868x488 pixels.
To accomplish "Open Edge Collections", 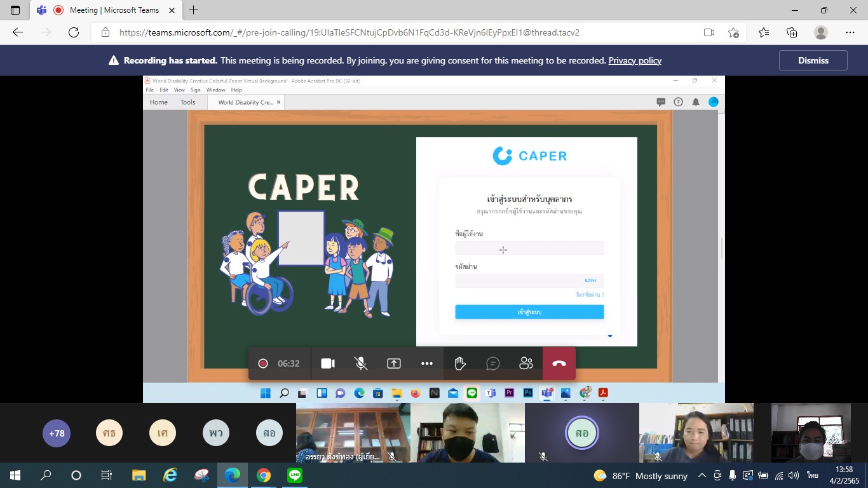I will pyautogui.click(x=792, y=32).
